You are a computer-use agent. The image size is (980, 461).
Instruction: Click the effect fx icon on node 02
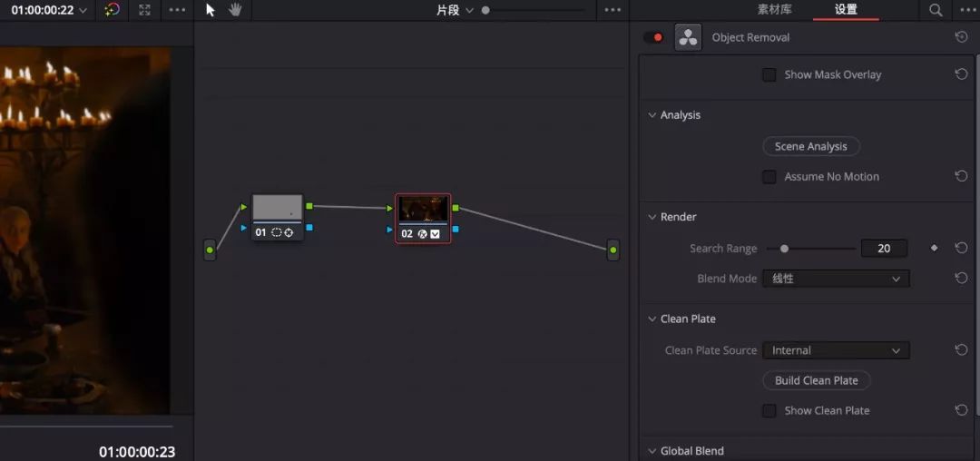click(x=423, y=233)
